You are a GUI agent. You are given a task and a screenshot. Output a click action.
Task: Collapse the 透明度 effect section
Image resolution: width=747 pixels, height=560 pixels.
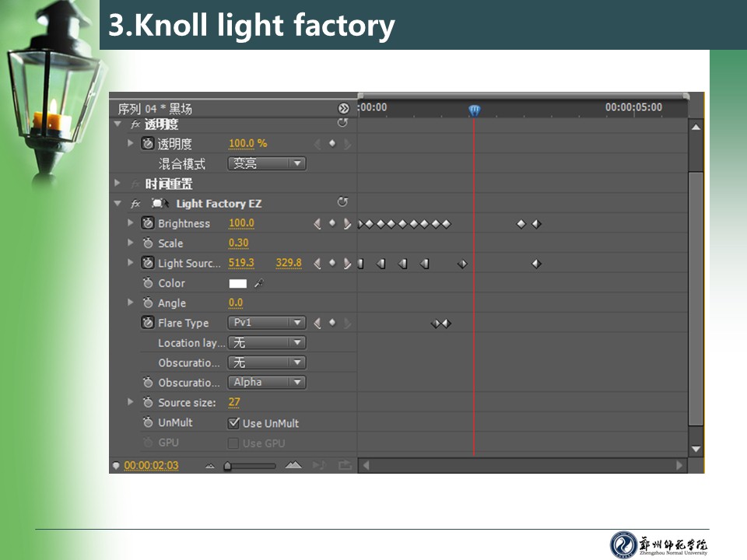tap(117, 124)
